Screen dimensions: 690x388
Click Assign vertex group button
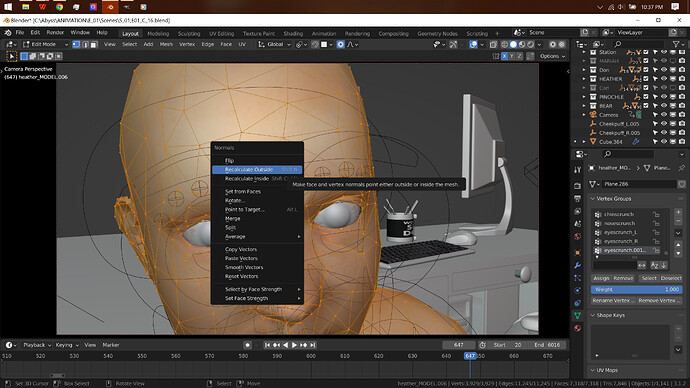tap(601, 278)
